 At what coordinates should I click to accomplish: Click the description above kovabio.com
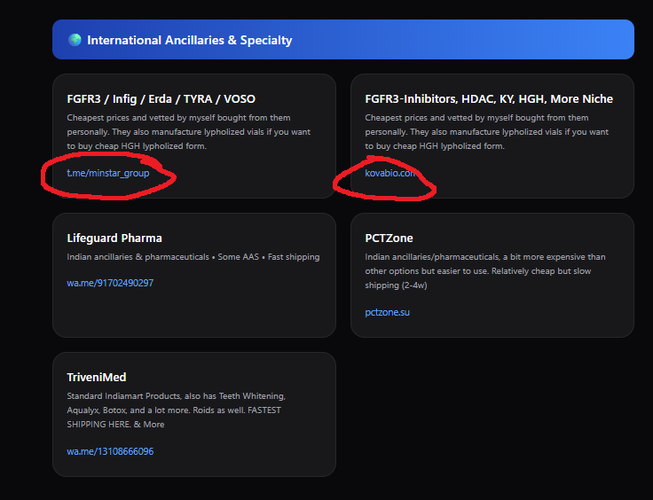click(487, 132)
